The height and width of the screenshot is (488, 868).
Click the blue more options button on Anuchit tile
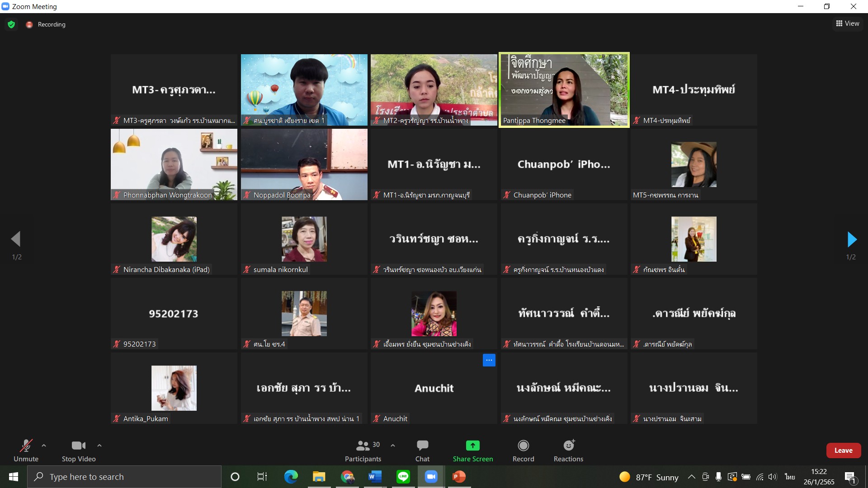coord(489,360)
